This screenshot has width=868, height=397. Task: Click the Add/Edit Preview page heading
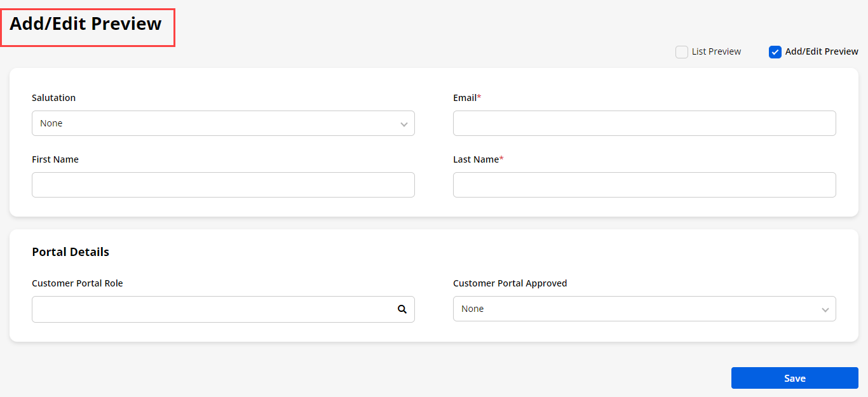click(x=86, y=24)
